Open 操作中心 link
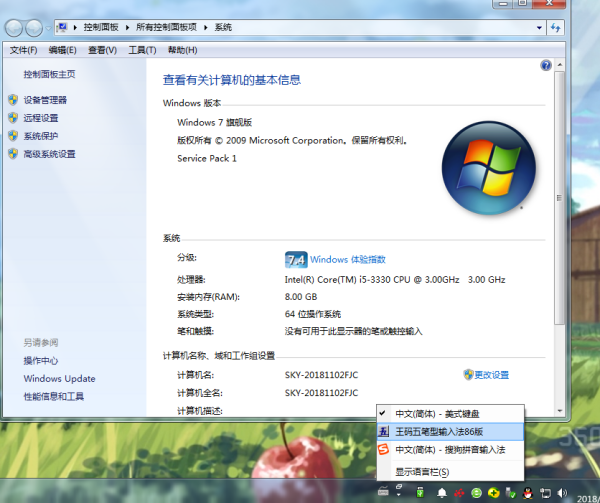The width and height of the screenshot is (600, 503). 41,361
